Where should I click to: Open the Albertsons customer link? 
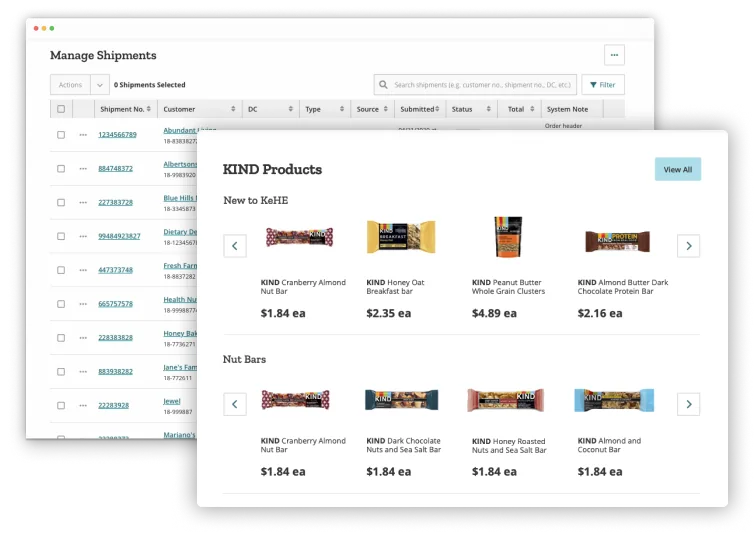(180, 164)
